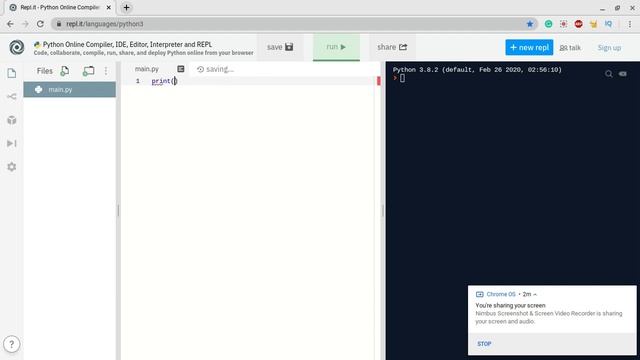Click the saving history indicator
This screenshot has width=640, height=360.
click(x=216, y=69)
